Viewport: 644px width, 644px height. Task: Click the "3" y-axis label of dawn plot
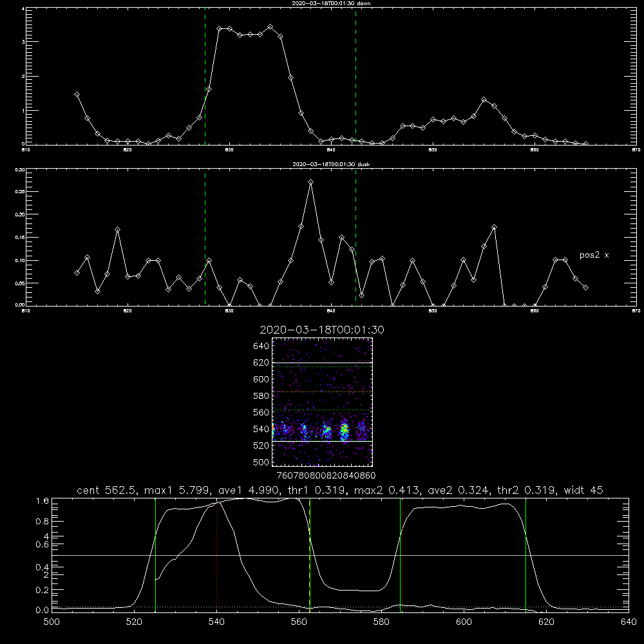point(23,42)
